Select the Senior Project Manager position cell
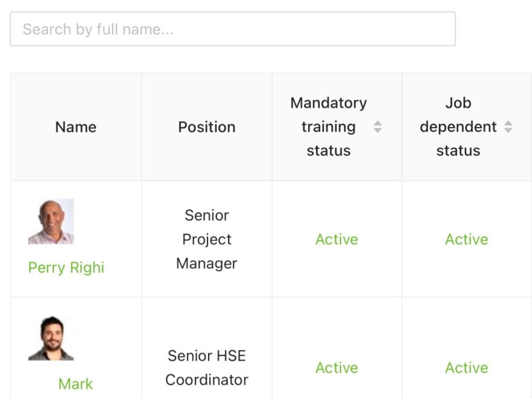This screenshot has height=399, width=532. pyautogui.click(x=207, y=239)
